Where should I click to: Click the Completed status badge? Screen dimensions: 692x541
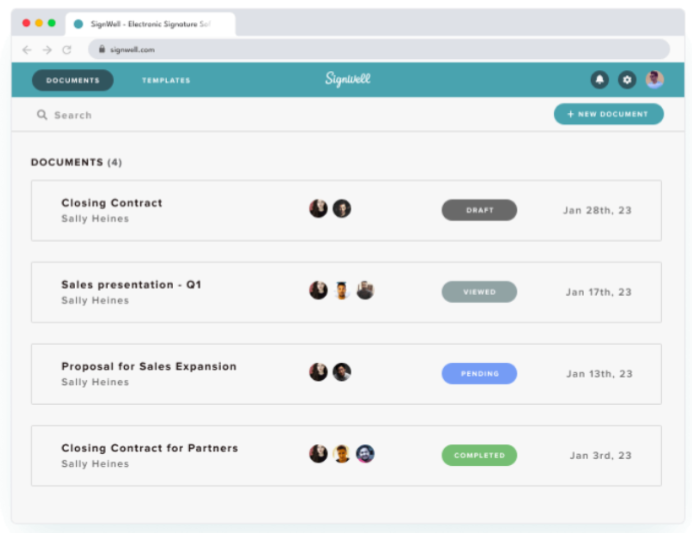click(479, 456)
